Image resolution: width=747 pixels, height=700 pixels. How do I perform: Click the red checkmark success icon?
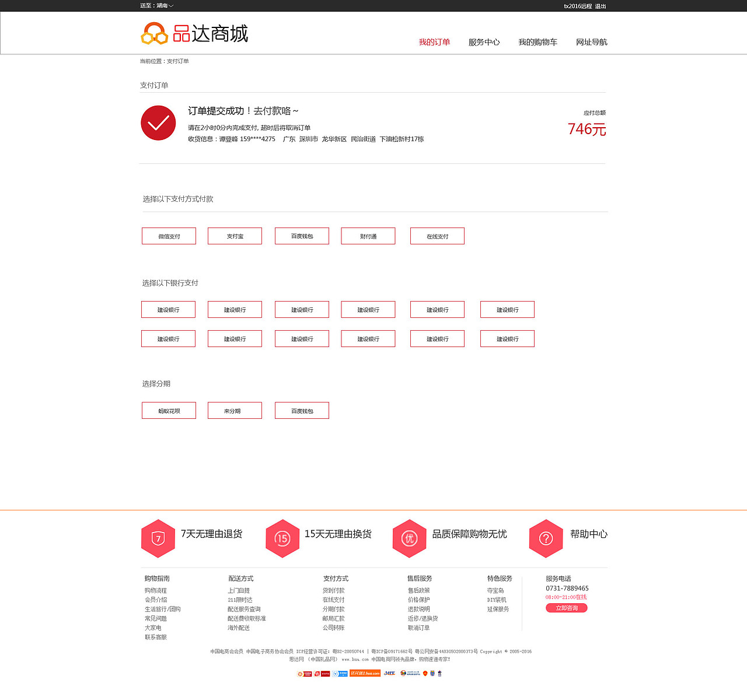point(158,123)
